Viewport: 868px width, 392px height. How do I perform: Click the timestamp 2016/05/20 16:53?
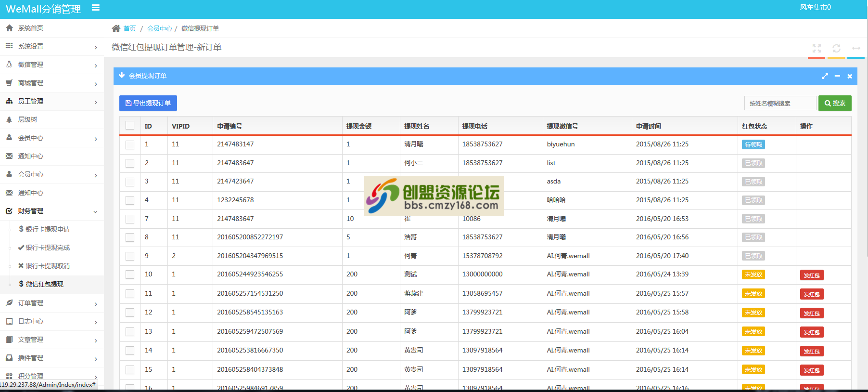coord(662,219)
